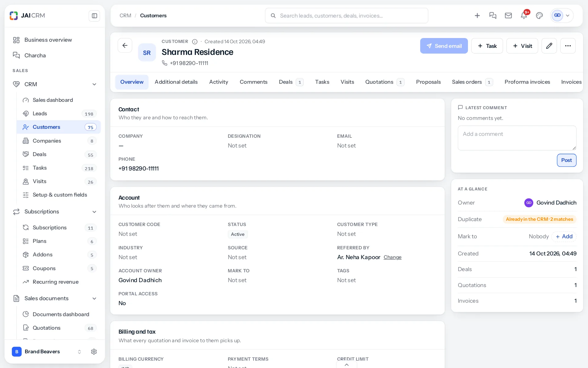Open Recurring revenue in sidebar
588x368 pixels.
(59, 282)
